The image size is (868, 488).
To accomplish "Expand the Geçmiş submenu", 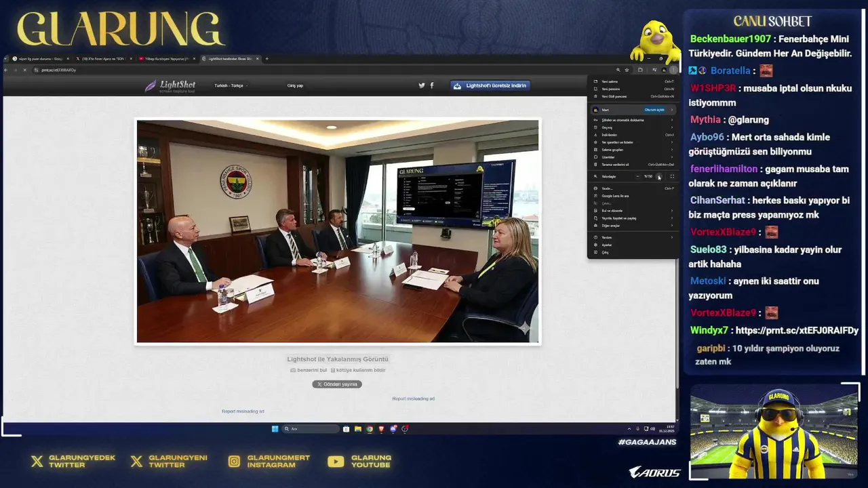I will pyautogui.click(x=633, y=127).
